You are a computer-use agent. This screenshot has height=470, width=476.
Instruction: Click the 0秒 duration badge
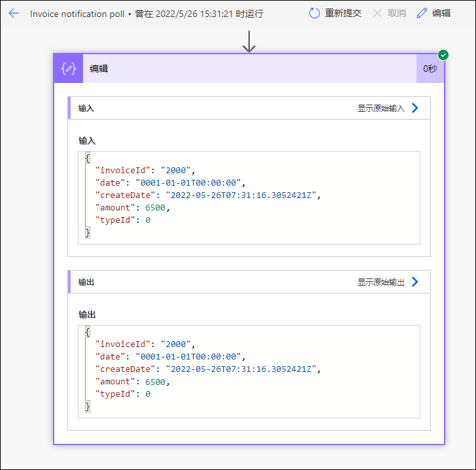[430, 69]
